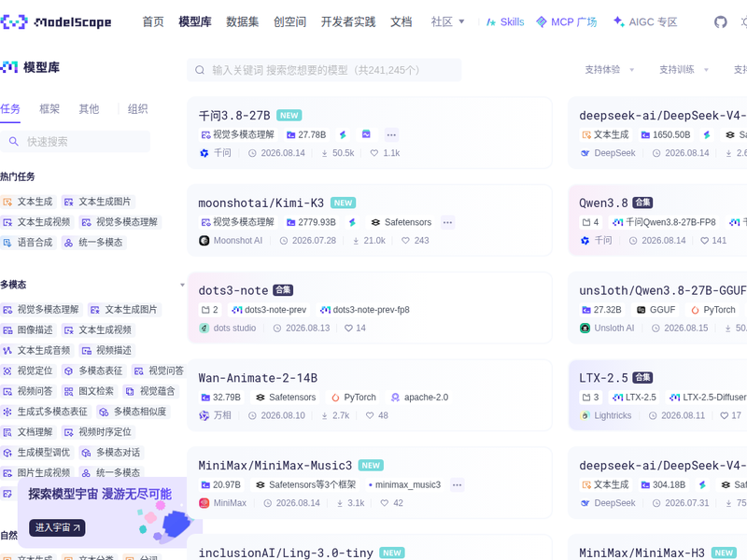747x560 pixels.
Task: Click the 快速搜索 task filter field
Action: tap(75, 142)
